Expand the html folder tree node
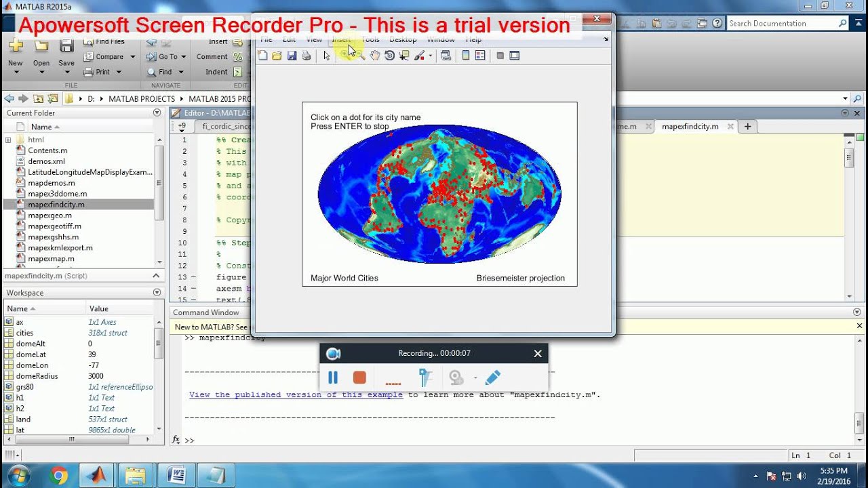Screen dimensions: 868x488 coord(8,140)
